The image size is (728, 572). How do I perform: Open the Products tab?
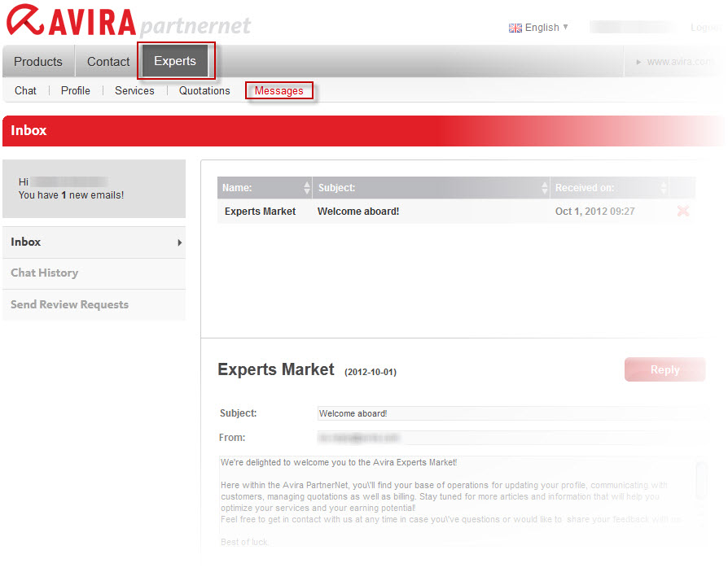coord(38,61)
